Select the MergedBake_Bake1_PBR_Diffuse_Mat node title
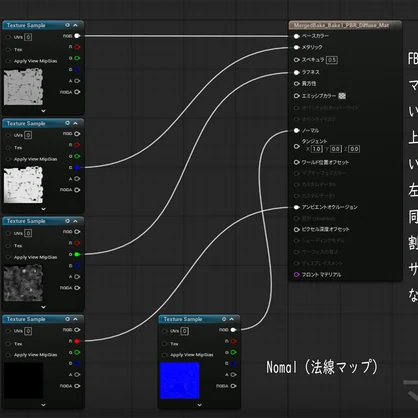Image resolution: width=418 pixels, height=418 pixels. [x=341, y=25]
